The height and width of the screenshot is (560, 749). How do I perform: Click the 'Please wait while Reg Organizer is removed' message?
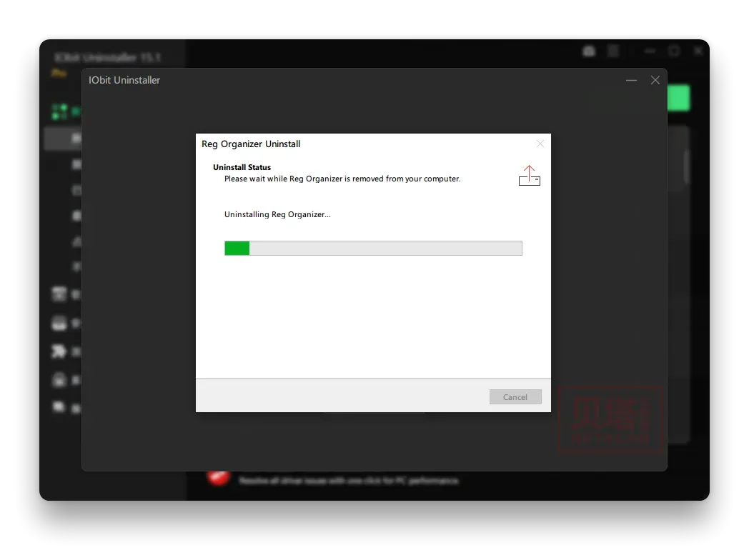click(x=342, y=179)
